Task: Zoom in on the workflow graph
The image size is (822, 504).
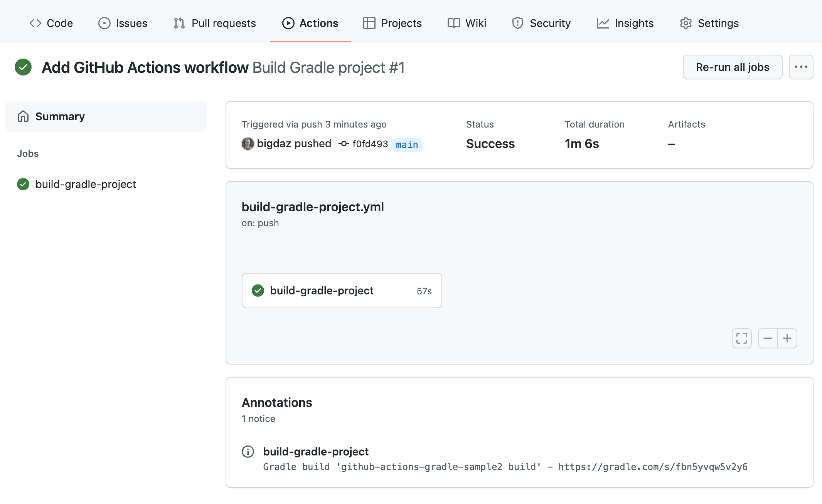Action: (788, 338)
